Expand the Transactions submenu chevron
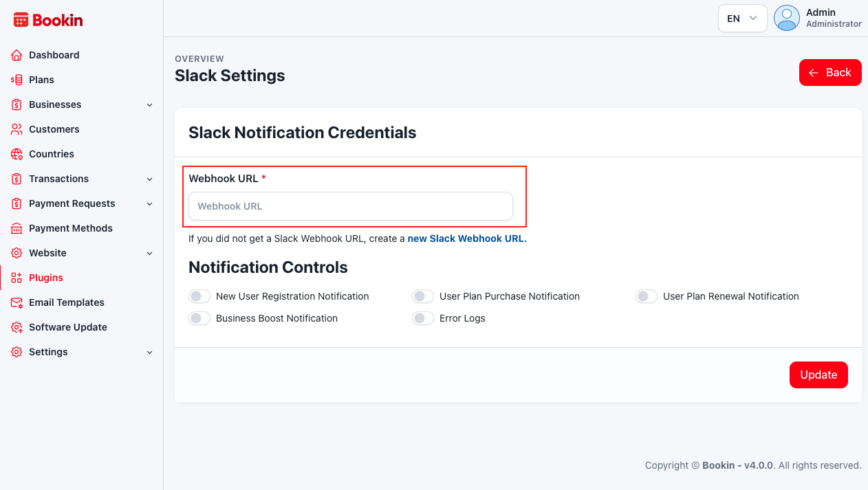This screenshot has width=868, height=490. (149, 179)
